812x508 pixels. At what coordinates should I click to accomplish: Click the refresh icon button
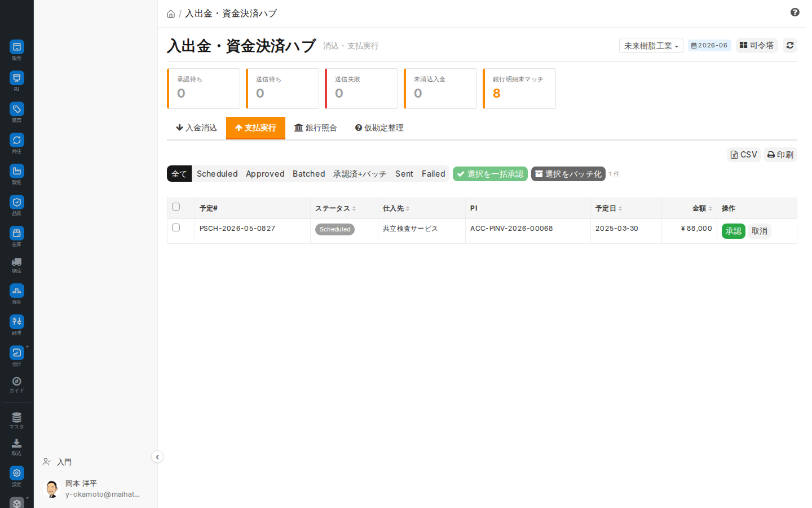790,45
